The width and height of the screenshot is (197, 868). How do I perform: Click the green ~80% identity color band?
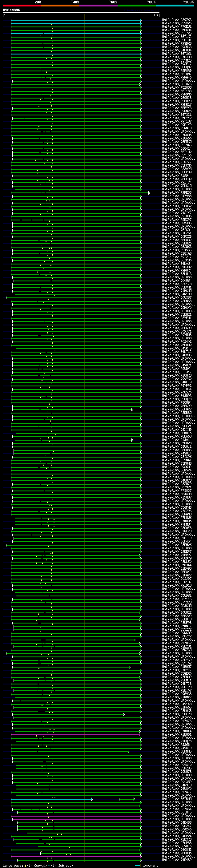(x=137, y=6)
